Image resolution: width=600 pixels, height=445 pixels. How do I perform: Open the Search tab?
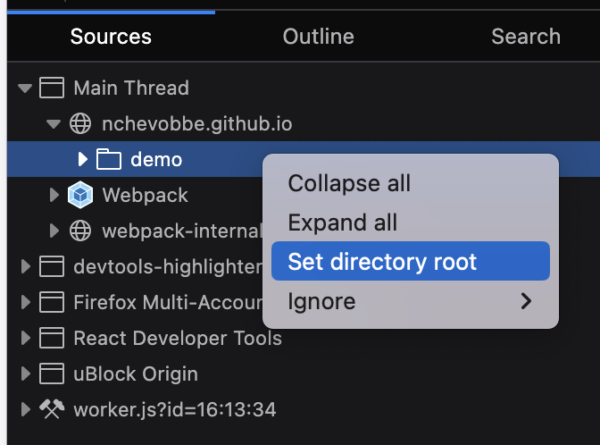click(x=525, y=37)
